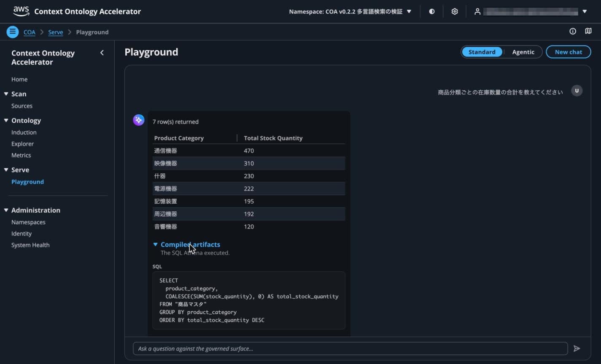Open the user account dropdown arrow
This screenshot has height=364, width=601.
click(585, 11)
